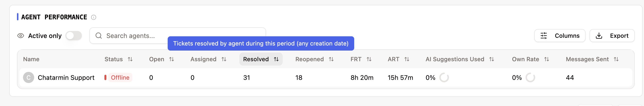The image size is (644, 106).
Task: Export the agent performance table
Action: 612,36
